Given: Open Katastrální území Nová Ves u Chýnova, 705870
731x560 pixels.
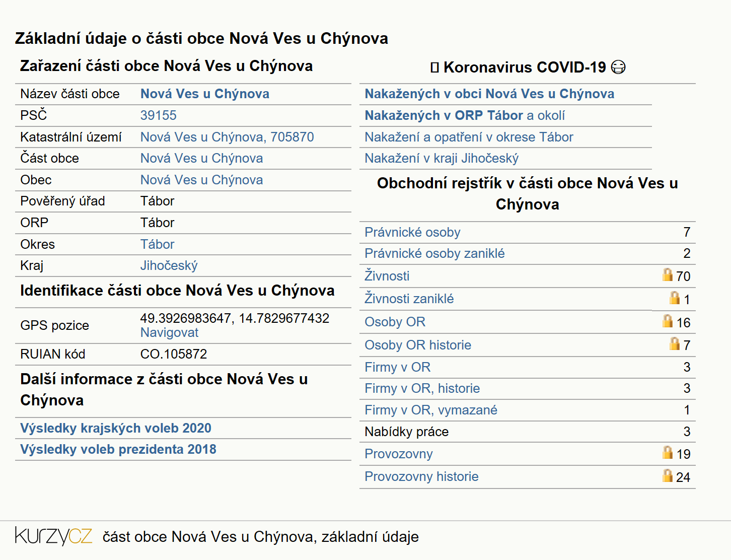Looking at the screenshot, I should coord(227,137).
